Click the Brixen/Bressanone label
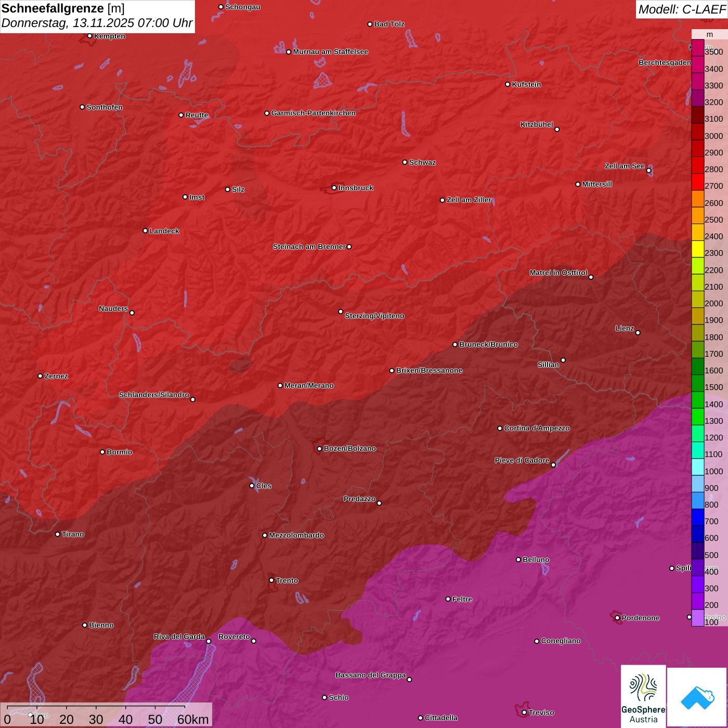The image size is (728, 728). (429, 370)
